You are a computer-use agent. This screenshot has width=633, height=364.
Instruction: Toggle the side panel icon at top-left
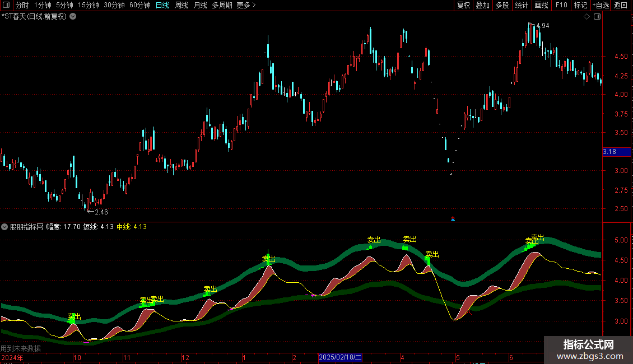[6, 5]
